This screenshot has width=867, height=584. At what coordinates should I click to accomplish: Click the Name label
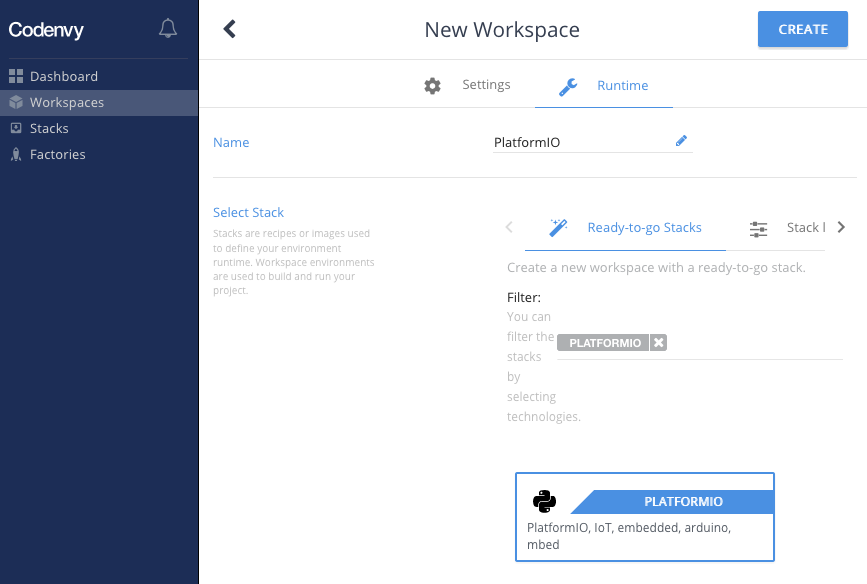pyautogui.click(x=231, y=143)
